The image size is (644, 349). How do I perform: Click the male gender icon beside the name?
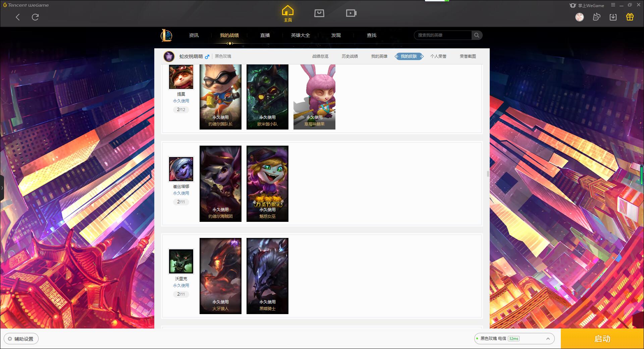tap(207, 57)
